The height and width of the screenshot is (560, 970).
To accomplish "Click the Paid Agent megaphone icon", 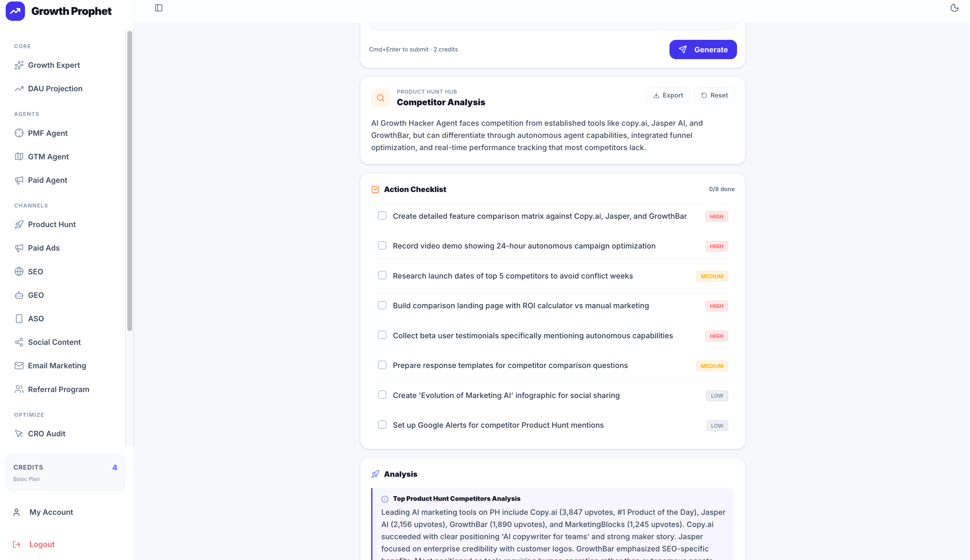I will (x=19, y=180).
